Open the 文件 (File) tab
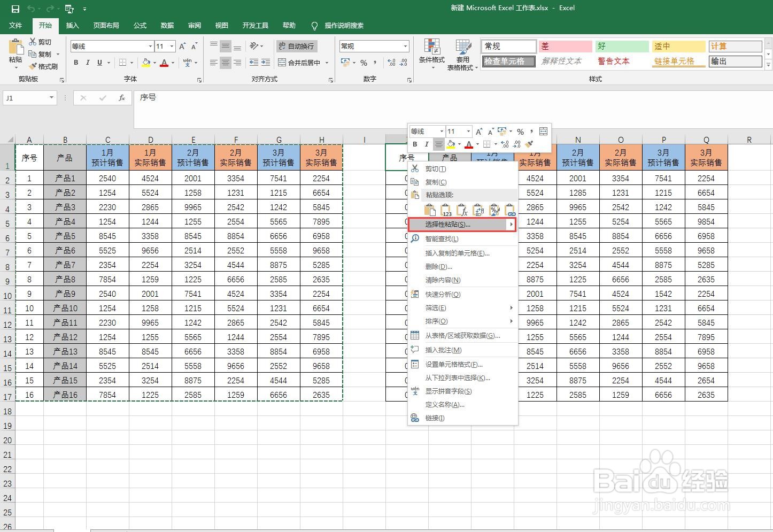 16,25
